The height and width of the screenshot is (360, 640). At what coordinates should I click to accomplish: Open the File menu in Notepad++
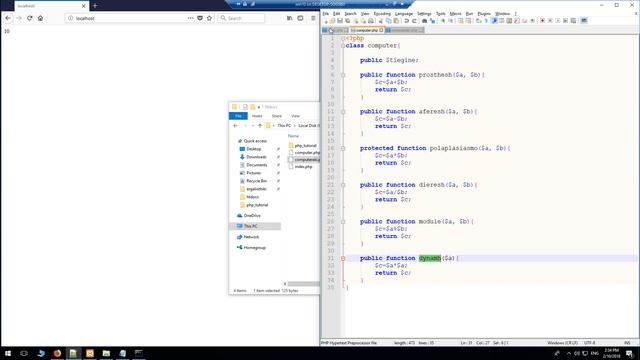point(325,13)
